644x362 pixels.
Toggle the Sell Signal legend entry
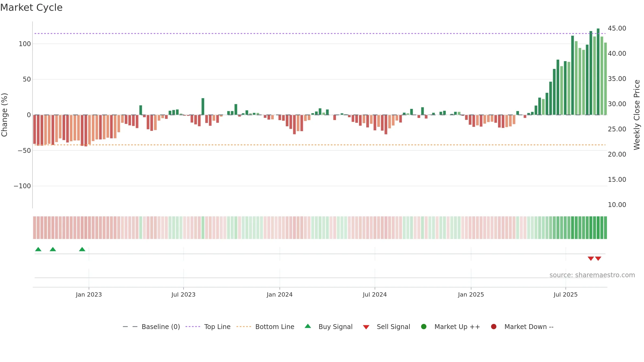click(386, 327)
